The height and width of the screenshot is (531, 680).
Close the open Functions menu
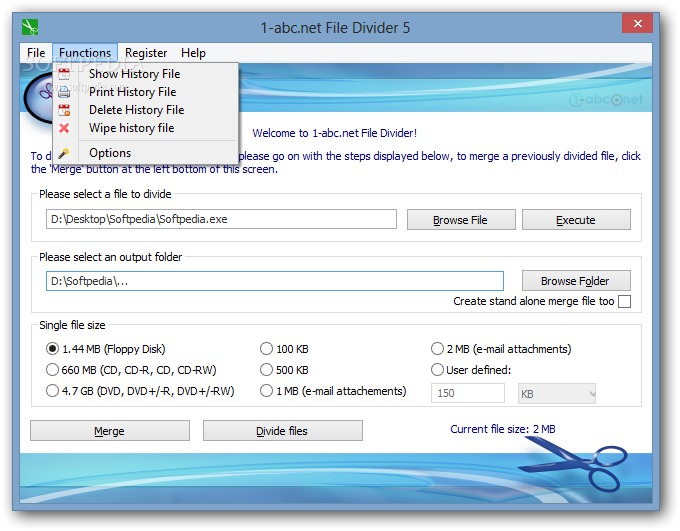tap(85, 53)
